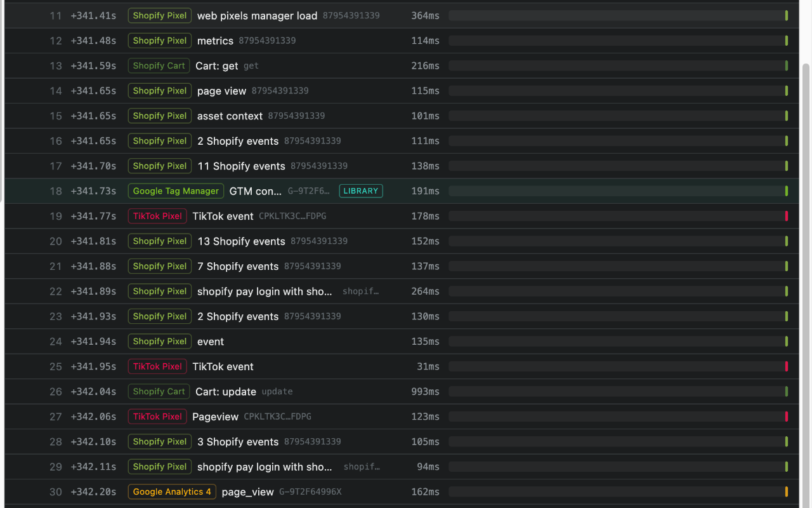Open the "11 Shopify events" row
This screenshot has width=812, height=508.
(x=402, y=166)
